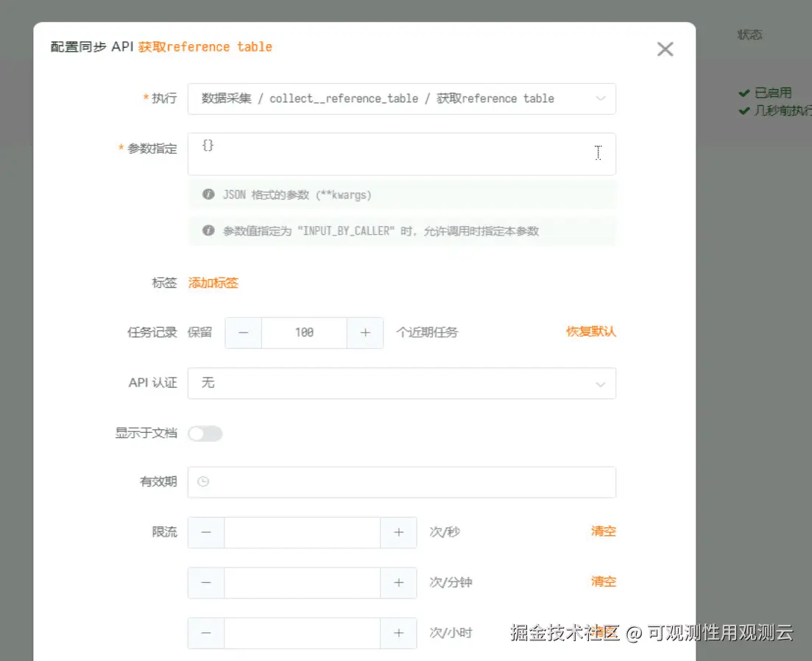Screen dimensions: 812x661
Task: Increase the 次/小时 rate limit
Action: point(398,632)
